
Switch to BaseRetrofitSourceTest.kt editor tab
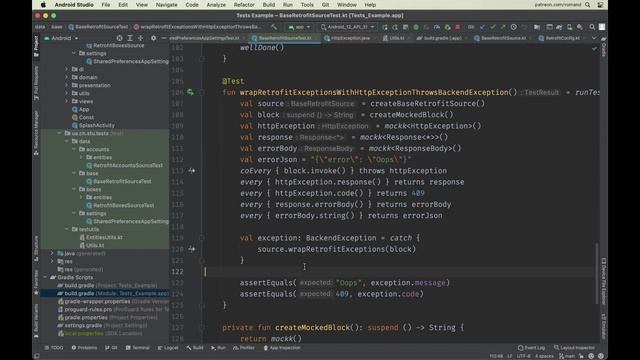point(284,38)
